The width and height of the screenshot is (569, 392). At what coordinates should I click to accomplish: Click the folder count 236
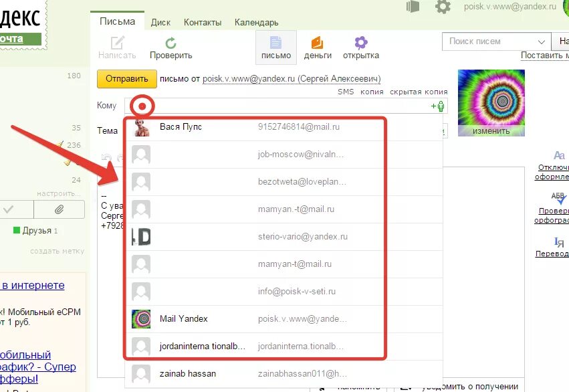pos(74,145)
